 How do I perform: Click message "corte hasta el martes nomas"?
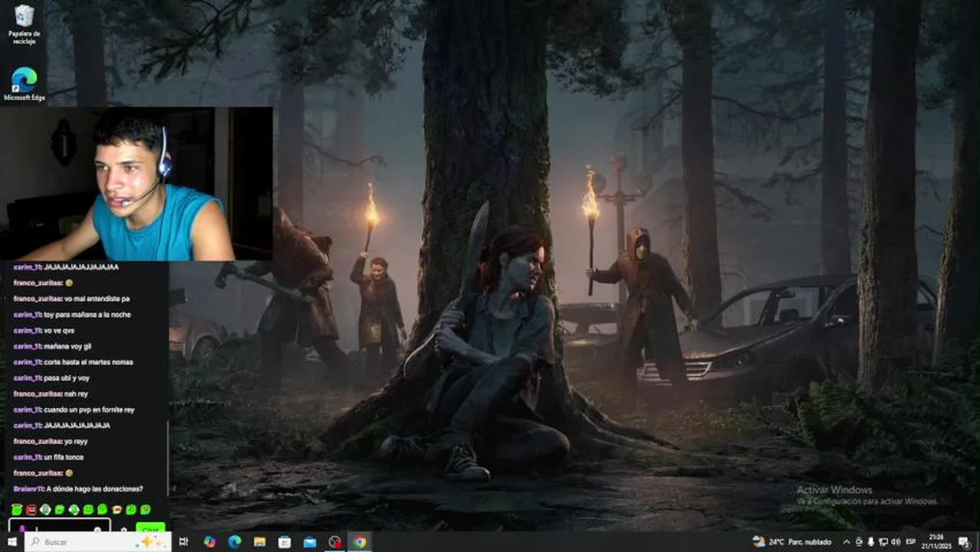point(89,362)
